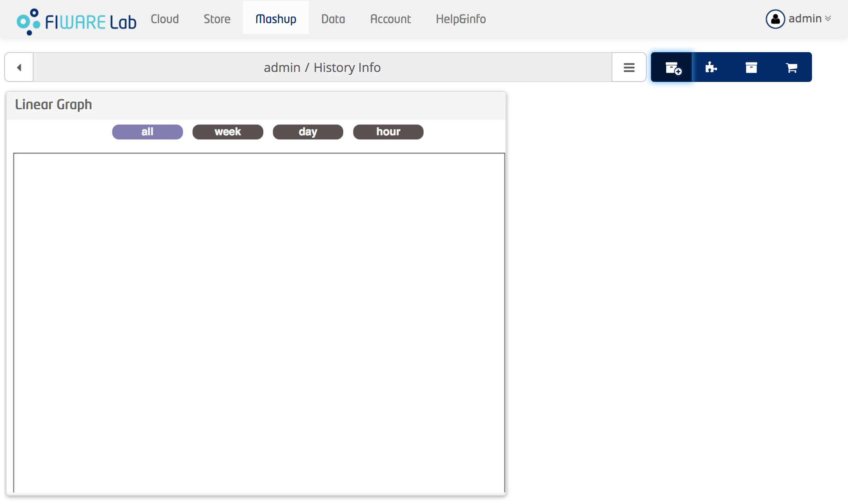
Task: Open the Cloud navigation menu item
Action: click(x=164, y=19)
